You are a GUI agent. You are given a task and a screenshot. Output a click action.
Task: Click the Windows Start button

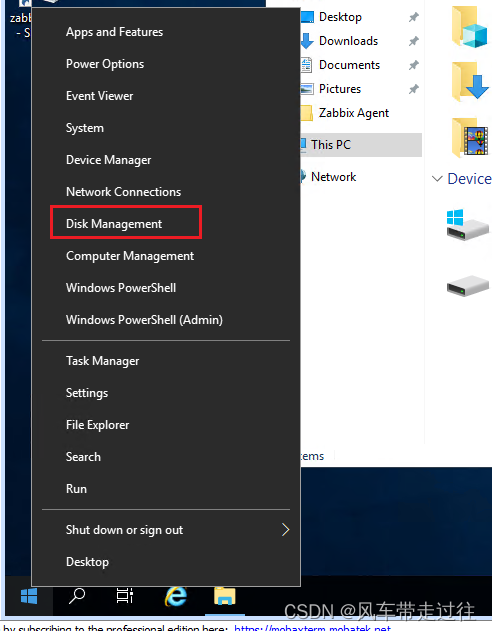(x=29, y=596)
